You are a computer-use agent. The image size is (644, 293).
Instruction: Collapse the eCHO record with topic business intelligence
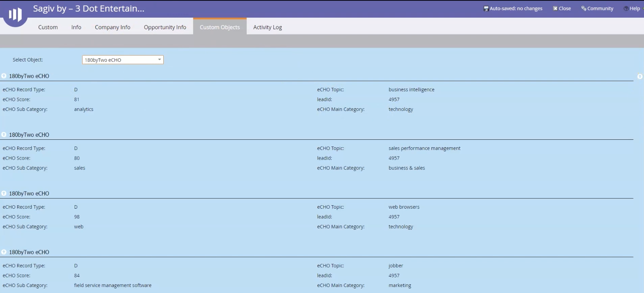click(4, 76)
